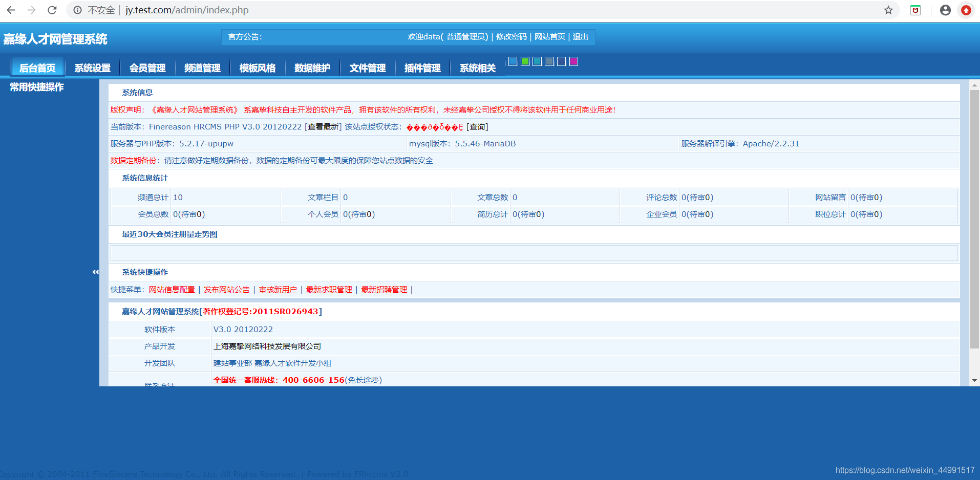This screenshot has width=980, height=480.
Task: Click the 查询 authorization link
Action: pyautogui.click(x=477, y=127)
